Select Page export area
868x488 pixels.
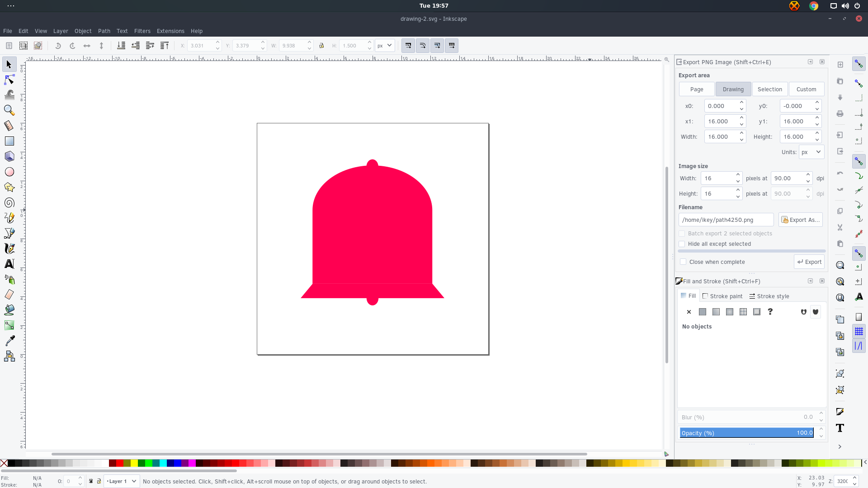coord(697,89)
